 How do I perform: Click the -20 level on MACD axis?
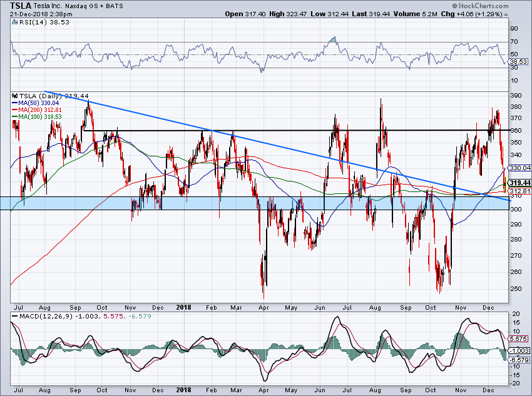516,383
